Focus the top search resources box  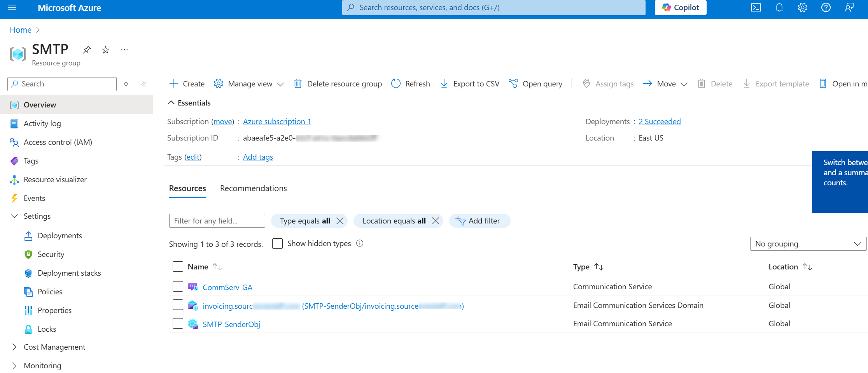(494, 7)
